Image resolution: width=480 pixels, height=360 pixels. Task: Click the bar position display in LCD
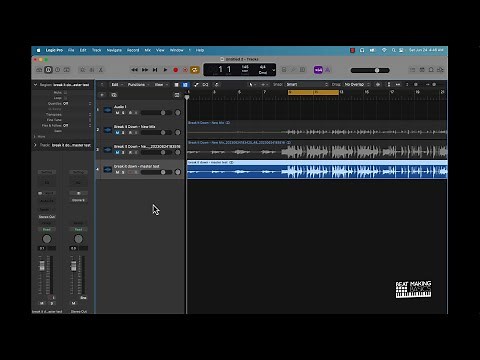click(225, 69)
